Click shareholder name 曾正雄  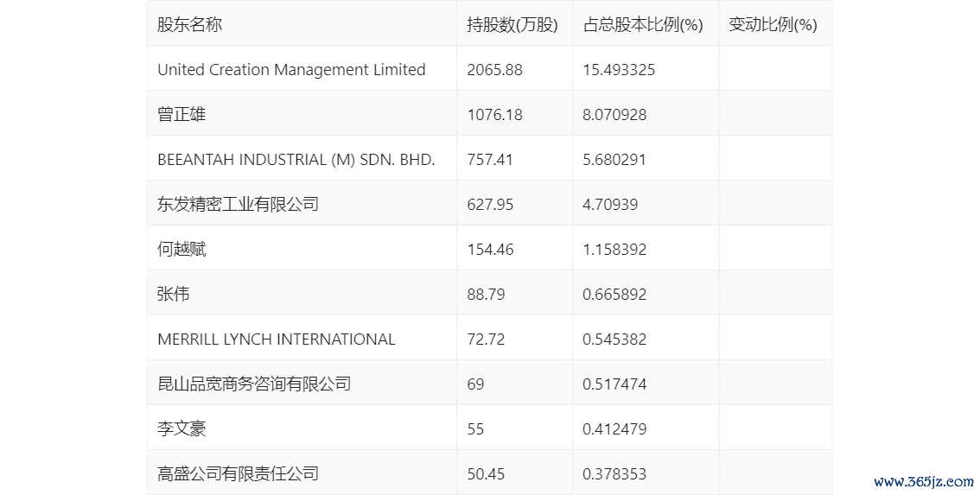click(x=181, y=115)
